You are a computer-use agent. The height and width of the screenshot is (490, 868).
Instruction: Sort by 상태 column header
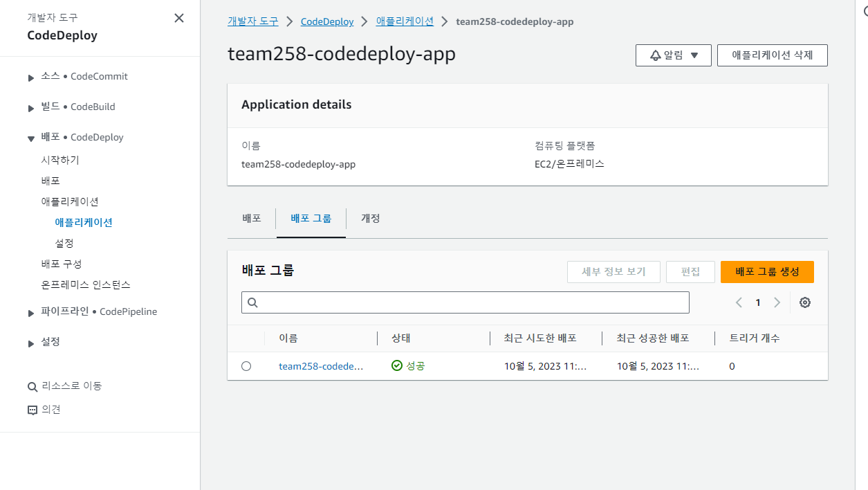(401, 338)
